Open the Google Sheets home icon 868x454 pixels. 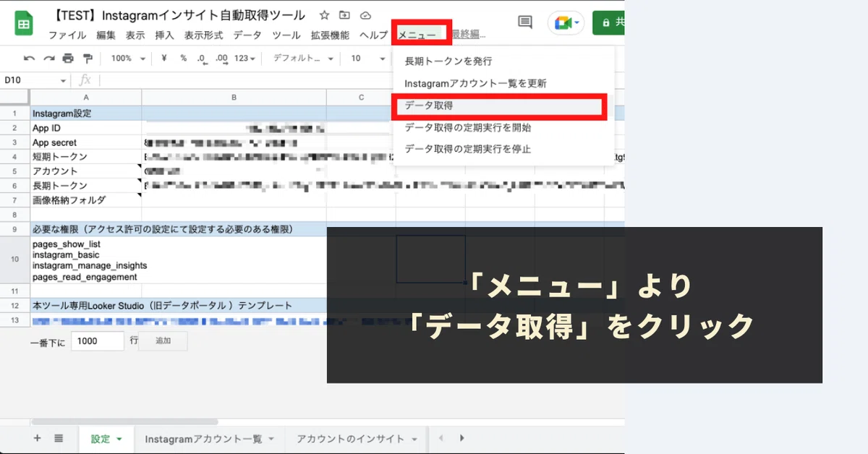point(24,23)
